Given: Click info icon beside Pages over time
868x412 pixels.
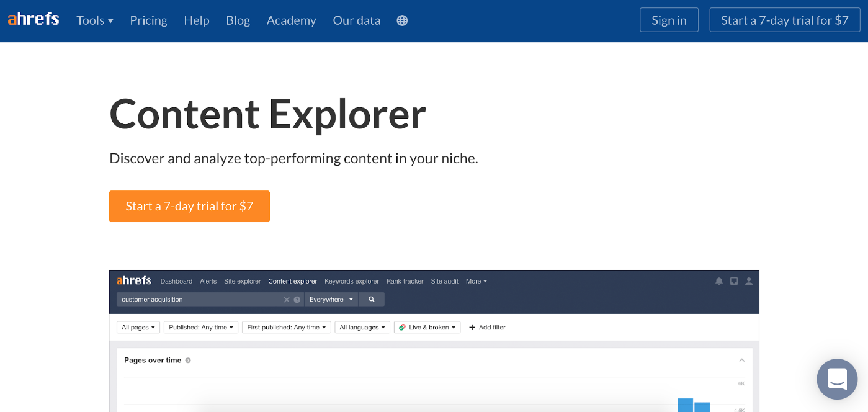Looking at the screenshot, I should click(188, 360).
